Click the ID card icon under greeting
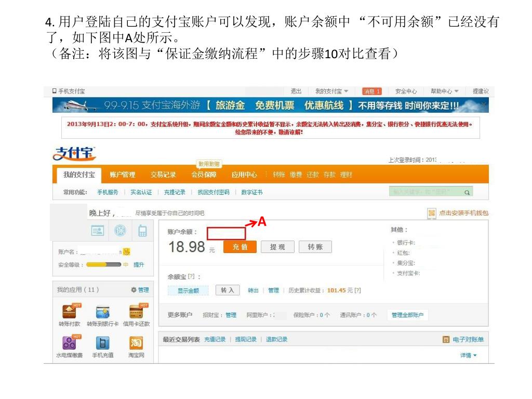The image size is (532, 399). 97,231
